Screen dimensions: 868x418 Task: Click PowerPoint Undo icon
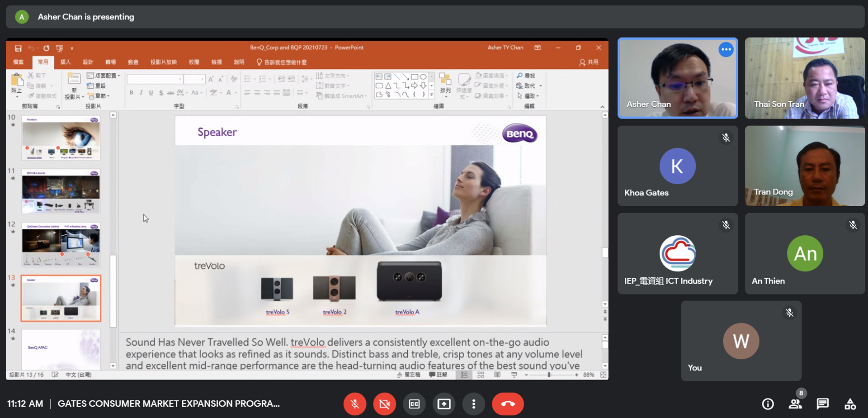(x=31, y=48)
